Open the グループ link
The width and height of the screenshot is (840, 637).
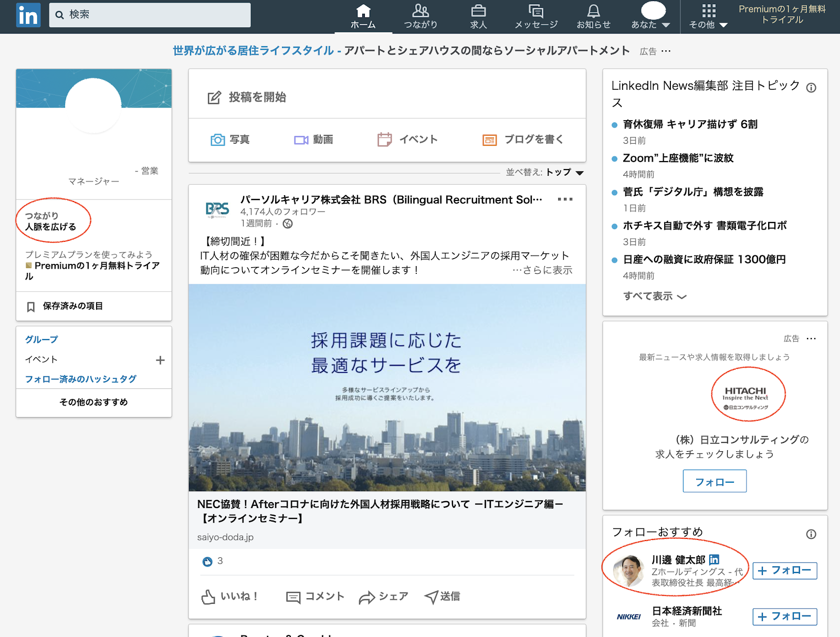coord(41,339)
